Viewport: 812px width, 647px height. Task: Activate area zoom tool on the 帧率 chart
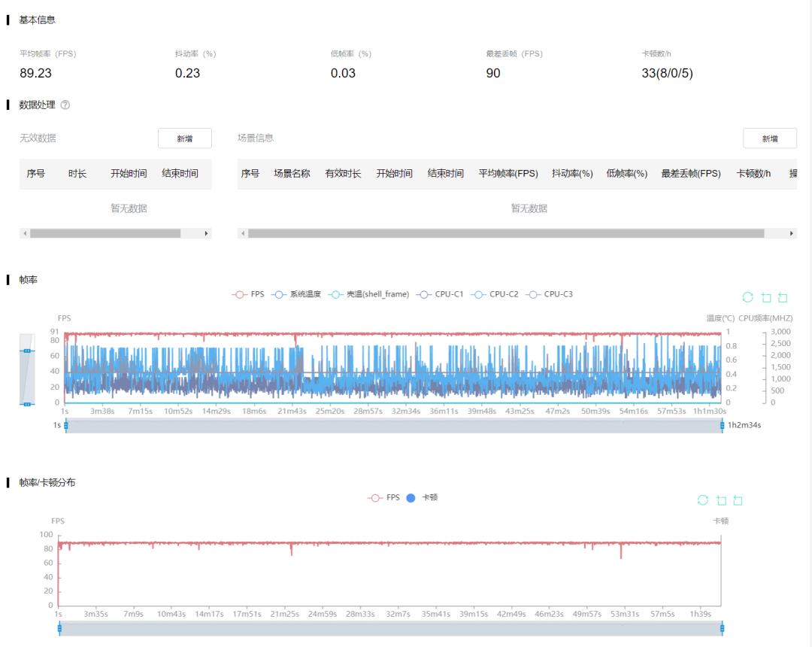coord(765,297)
